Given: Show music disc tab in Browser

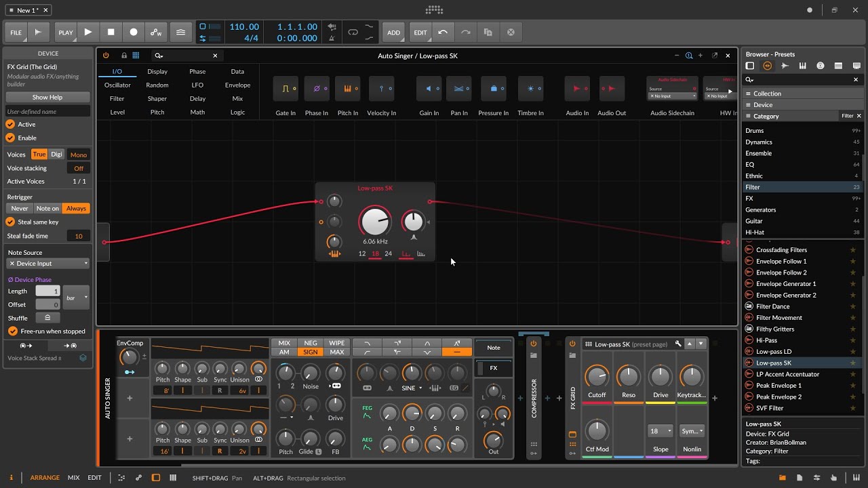Looking at the screenshot, I should click(x=821, y=66).
